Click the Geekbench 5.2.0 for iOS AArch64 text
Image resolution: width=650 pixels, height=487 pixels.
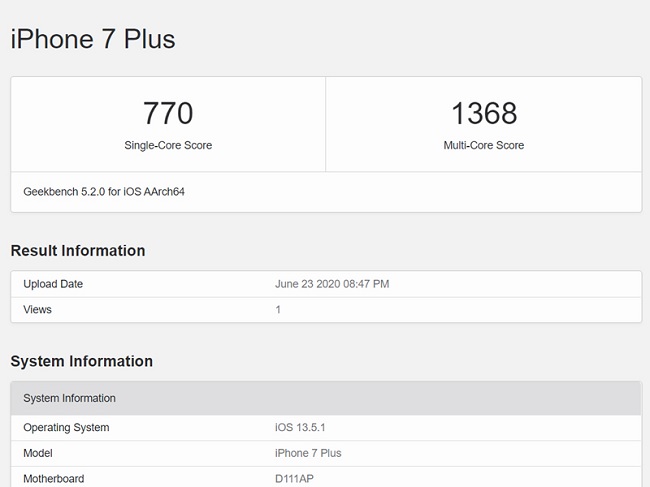(104, 192)
